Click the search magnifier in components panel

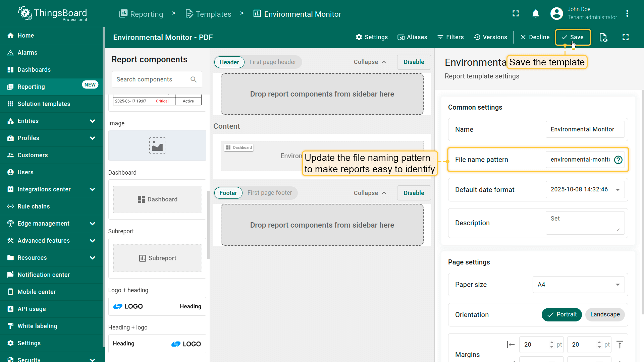click(194, 79)
